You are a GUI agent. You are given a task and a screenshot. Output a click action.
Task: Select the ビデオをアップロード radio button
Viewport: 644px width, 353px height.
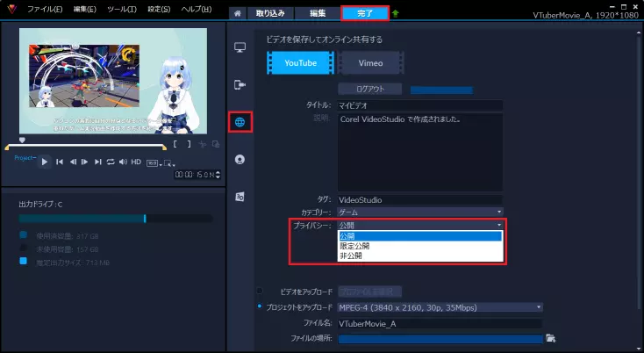tap(260, 291)
